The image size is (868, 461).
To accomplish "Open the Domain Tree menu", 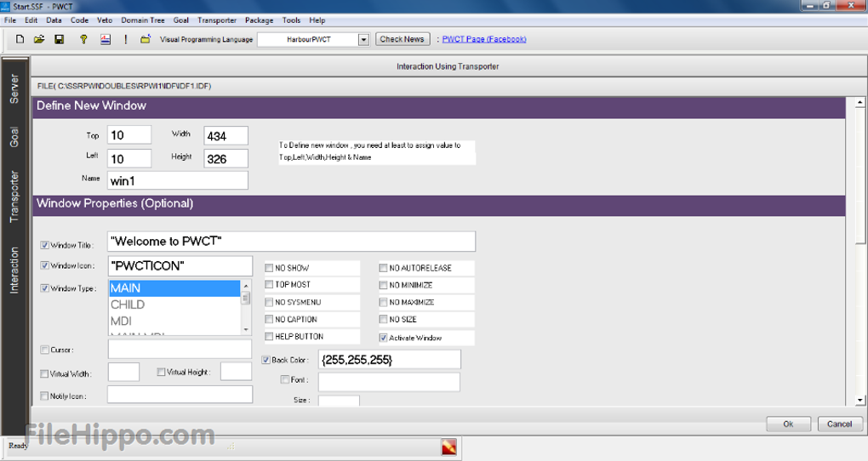I will (x=143, y=20).
